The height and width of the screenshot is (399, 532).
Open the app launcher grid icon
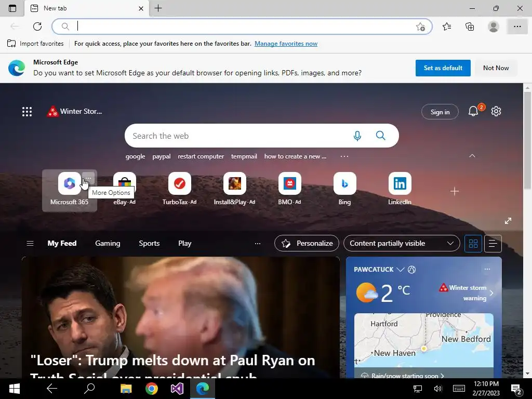pos(27,111)
